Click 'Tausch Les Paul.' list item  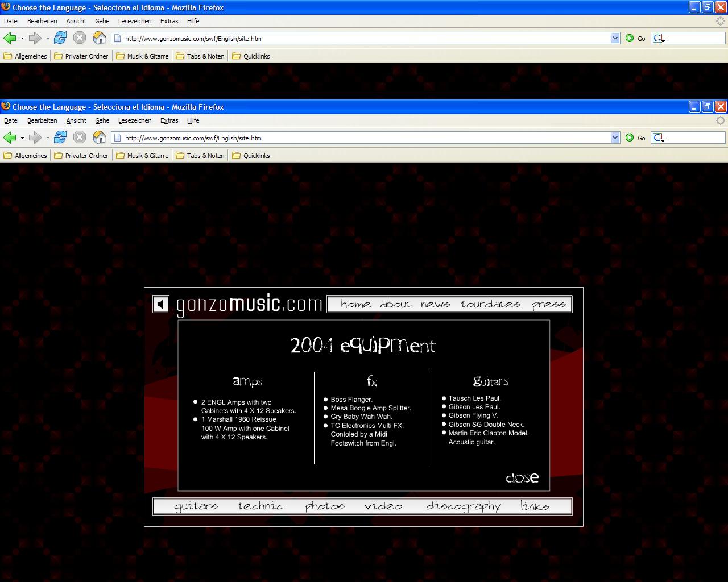coord(474,398)
